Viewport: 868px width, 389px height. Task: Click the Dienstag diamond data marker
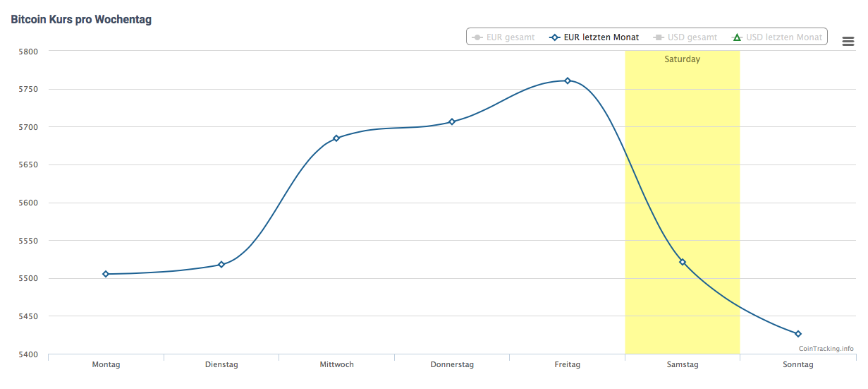point(221,265)
